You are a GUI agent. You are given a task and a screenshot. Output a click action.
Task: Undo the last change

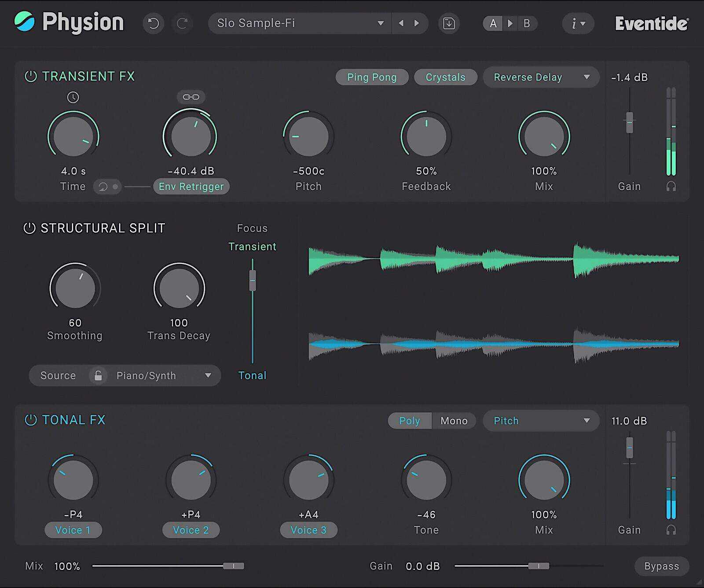click(153, 23)
